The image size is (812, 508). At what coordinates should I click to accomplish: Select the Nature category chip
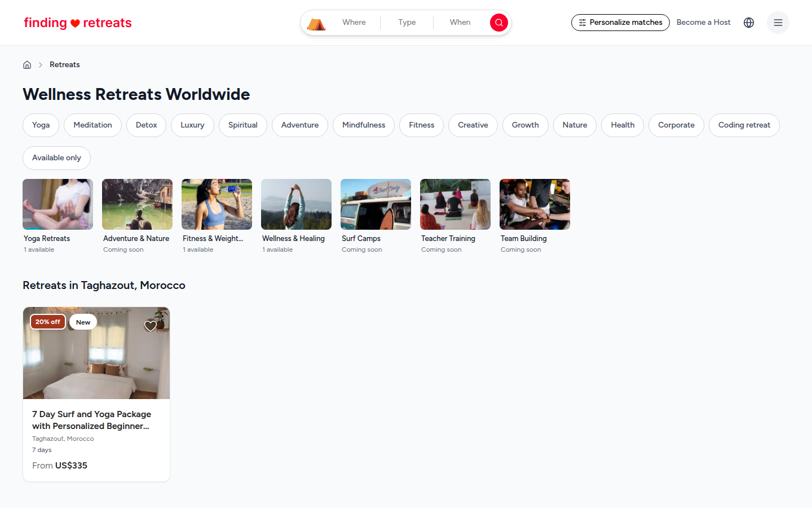(575, 125)
